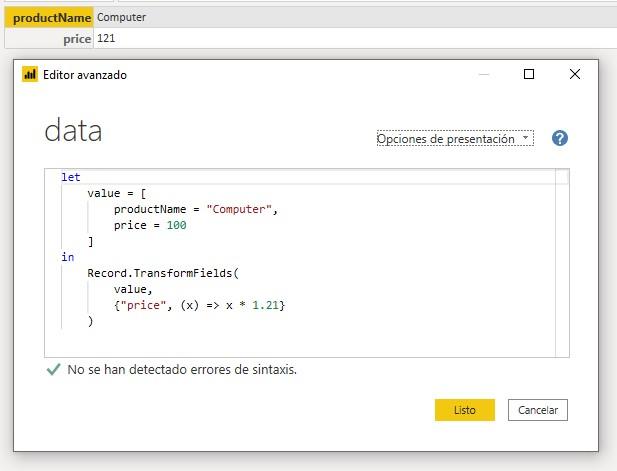Screen dimensions: 617x471
Task: Click the "Computer" string in the code
Action: tap(239, 209)
